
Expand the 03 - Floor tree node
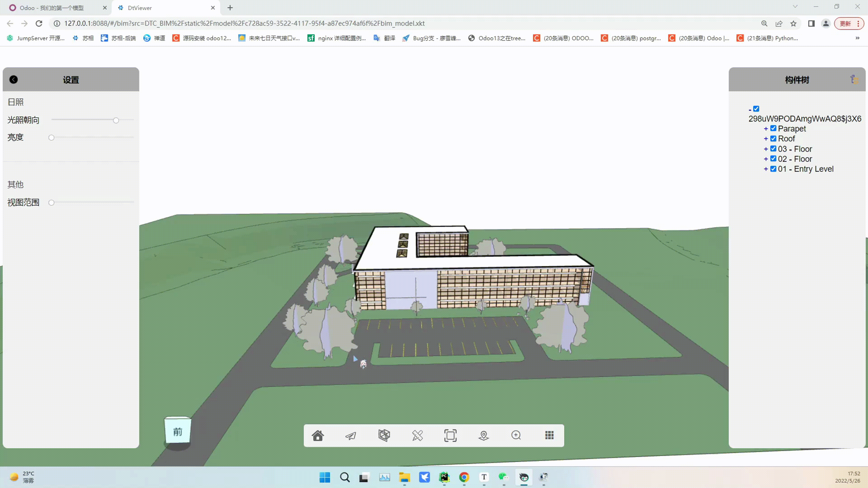766,149
